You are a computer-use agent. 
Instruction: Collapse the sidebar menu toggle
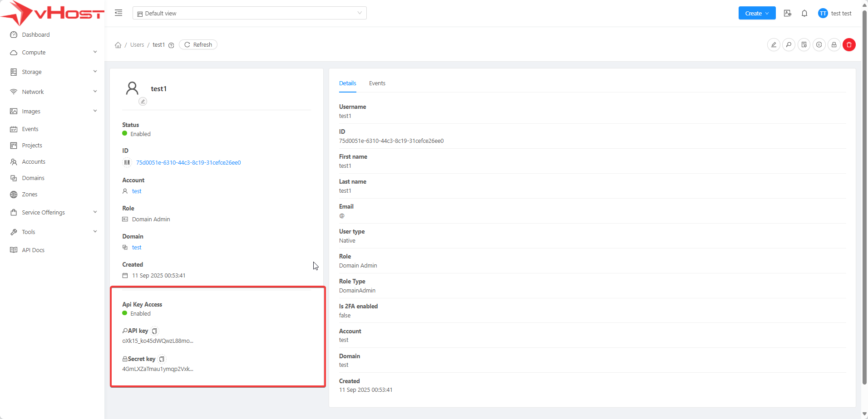[x=118, y=13]
